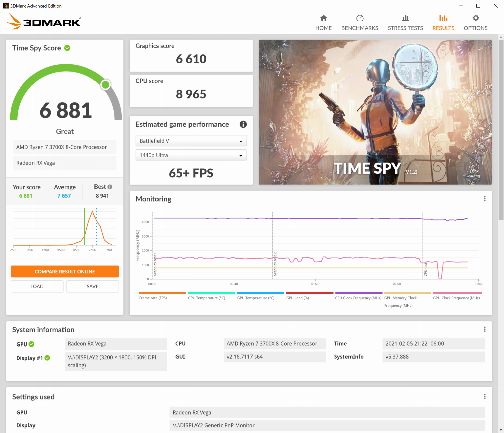This screenshot has width=504, height=433.
Task: Toggle GPU Load (%) legend series
Action: coord(297,298)
